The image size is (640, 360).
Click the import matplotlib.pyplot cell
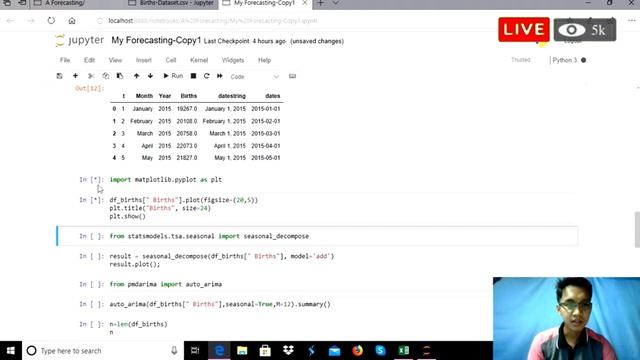coord(343,180)
